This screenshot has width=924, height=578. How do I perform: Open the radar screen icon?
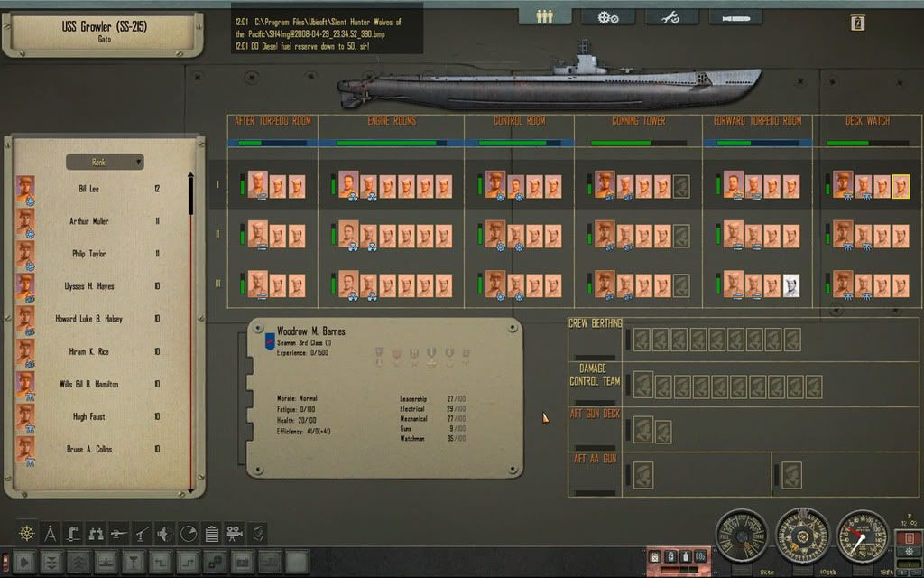(x=188, y=533)
